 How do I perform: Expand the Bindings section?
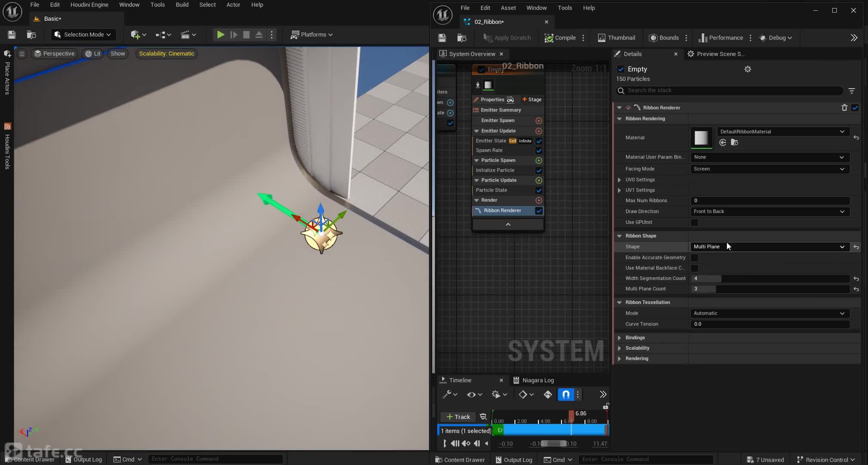[x=619, y=338]
